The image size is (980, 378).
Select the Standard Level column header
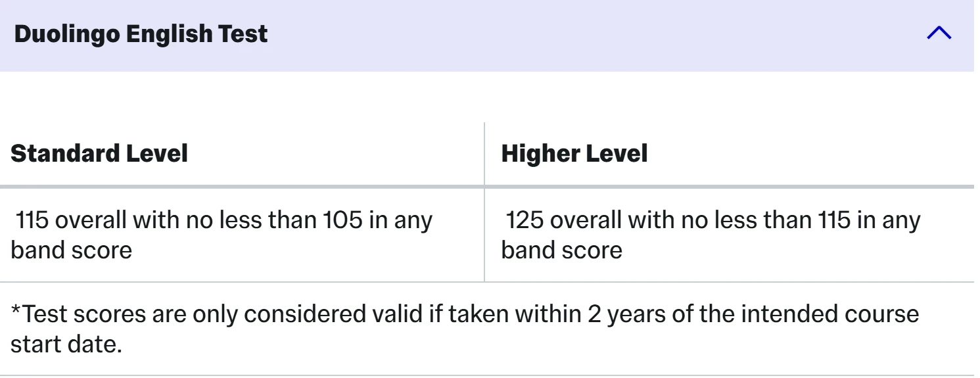pos(99,153)
